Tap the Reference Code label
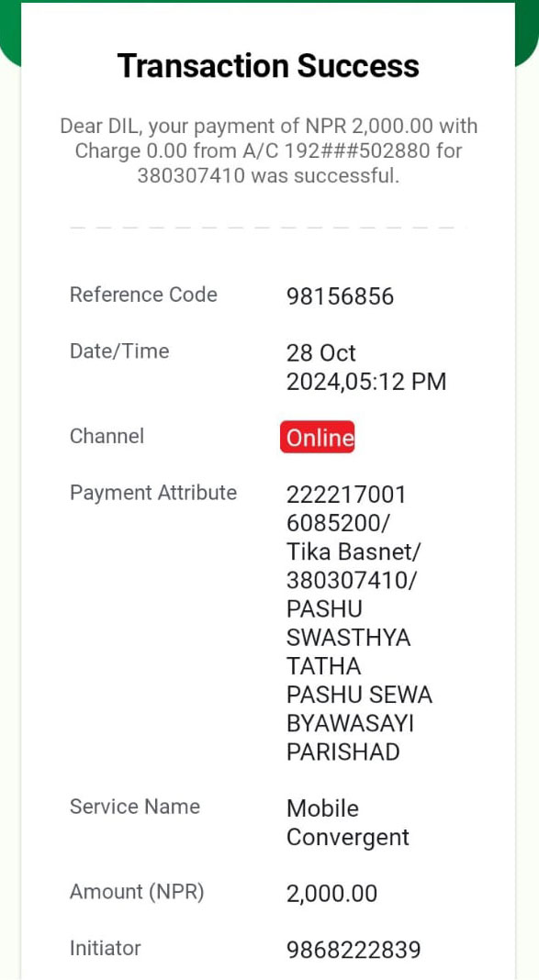Viewport: 539px width, 980px height. (x=143, y=295)
